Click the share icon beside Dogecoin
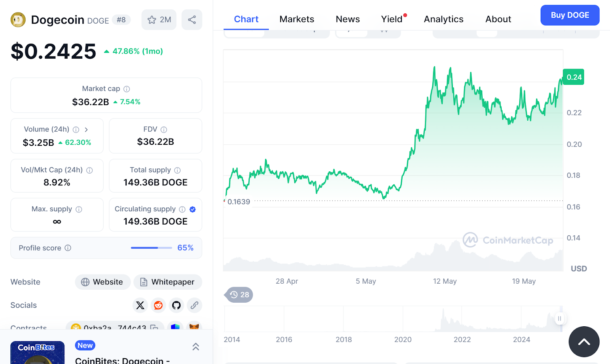 tap(192, 20)
